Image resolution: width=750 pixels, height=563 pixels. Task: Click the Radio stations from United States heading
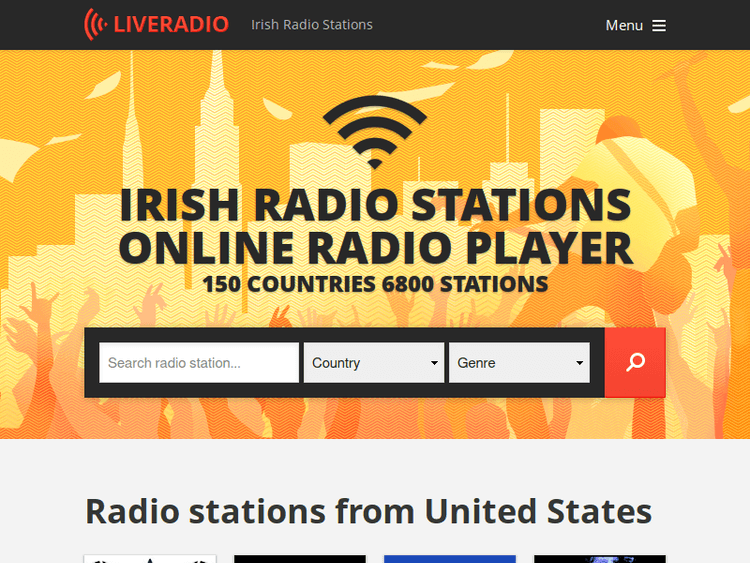click(368, 511)
